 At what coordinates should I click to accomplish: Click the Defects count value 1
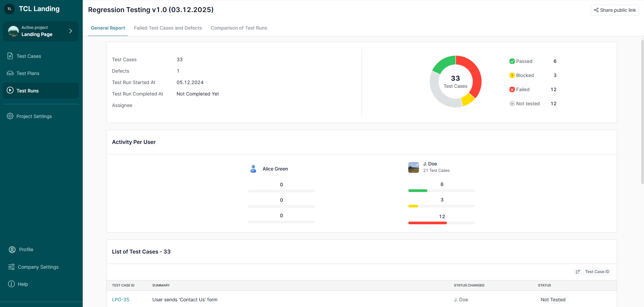178,71
